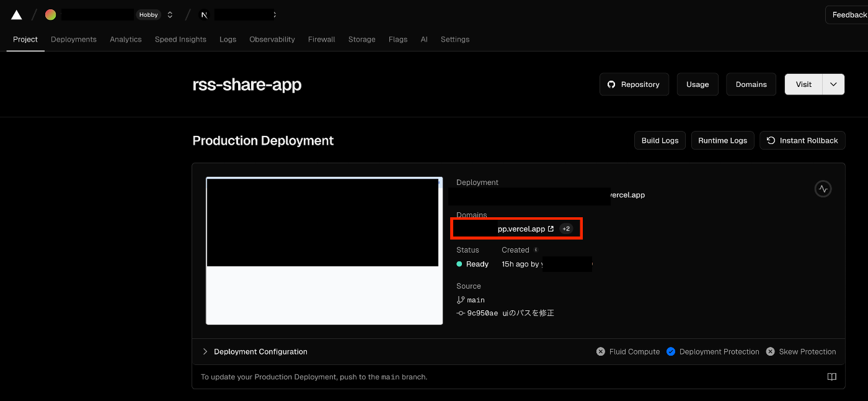Click the Hobby plan badge

pyautogui.click(x=148, y=15)
